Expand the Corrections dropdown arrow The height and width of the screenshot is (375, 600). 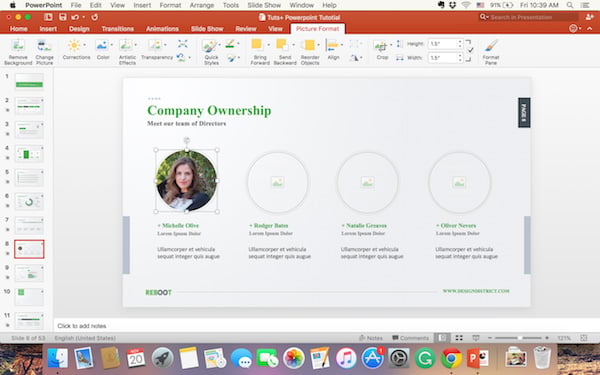point(85,45)
